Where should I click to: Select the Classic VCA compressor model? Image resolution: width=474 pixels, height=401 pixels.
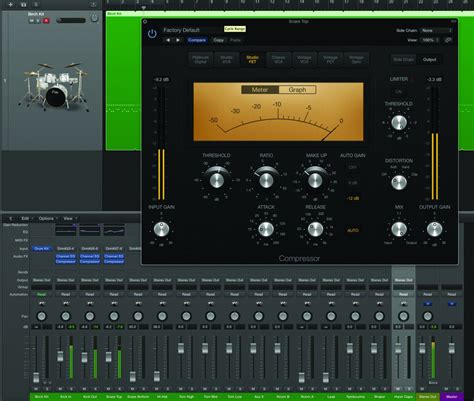point(278,59)
